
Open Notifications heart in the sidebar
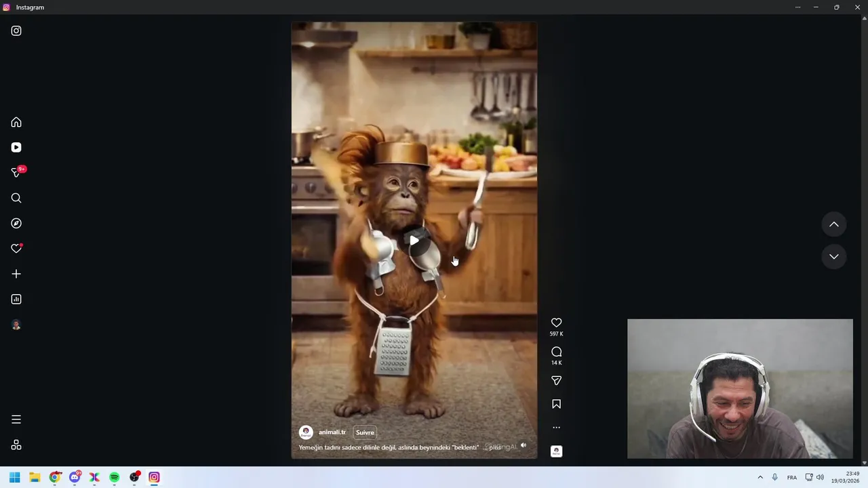click(x=16, y=249)
